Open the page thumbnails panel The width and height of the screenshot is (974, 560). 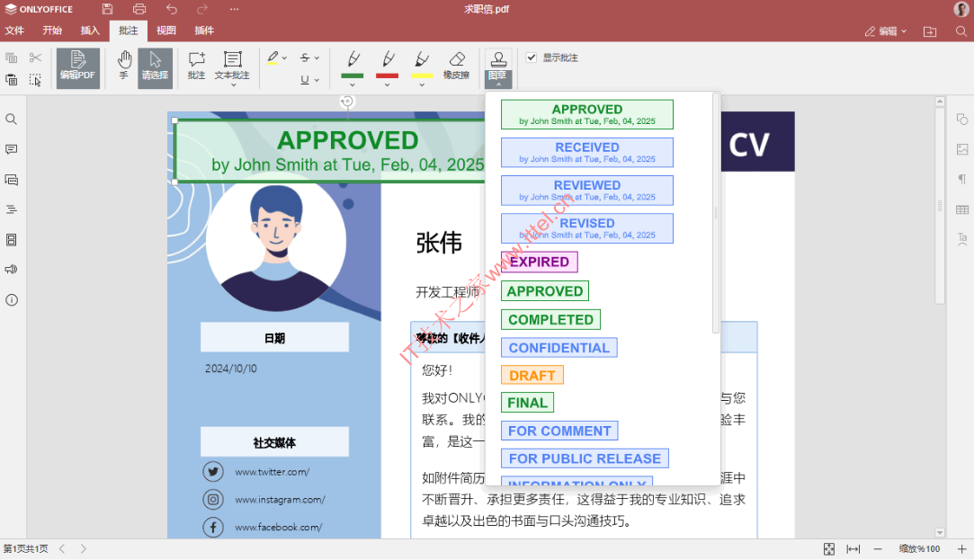[x=11, y=240]
